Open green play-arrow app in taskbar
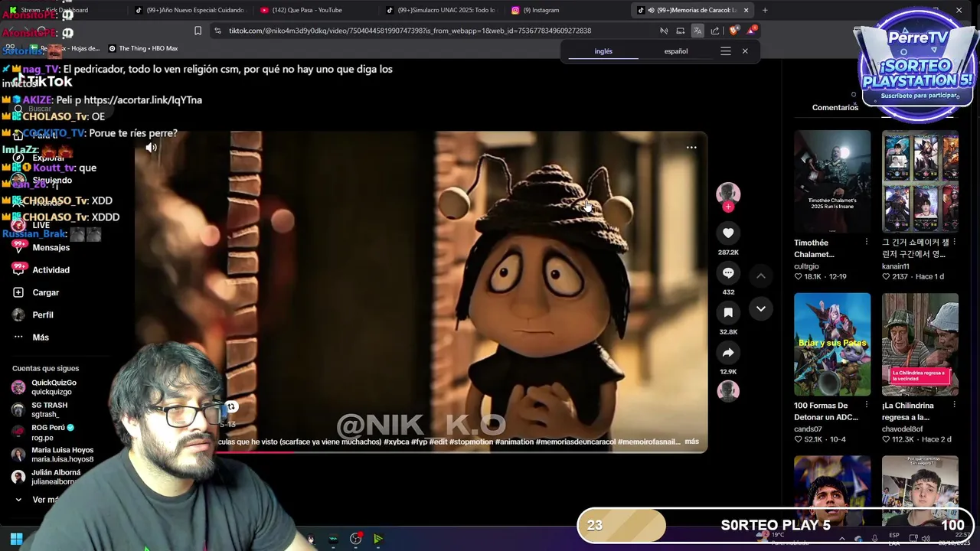Screen dimensions: 980x551 378,539
